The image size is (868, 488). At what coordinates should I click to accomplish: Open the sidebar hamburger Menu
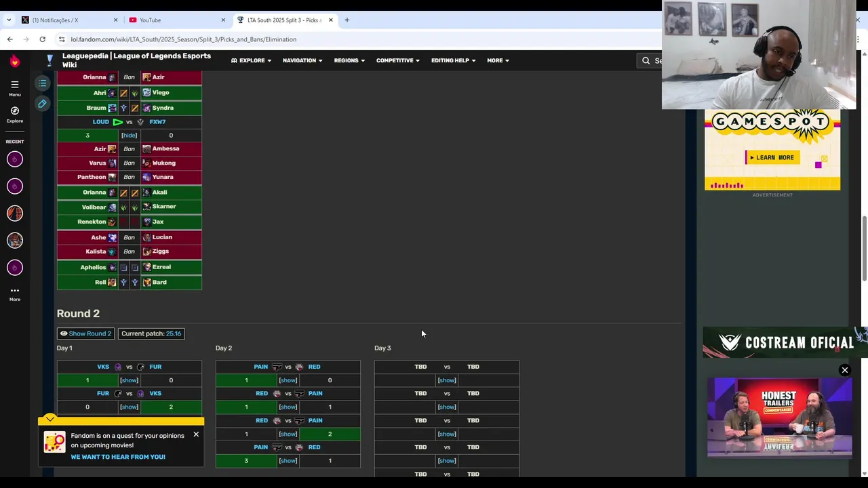(x=14, y=88)
